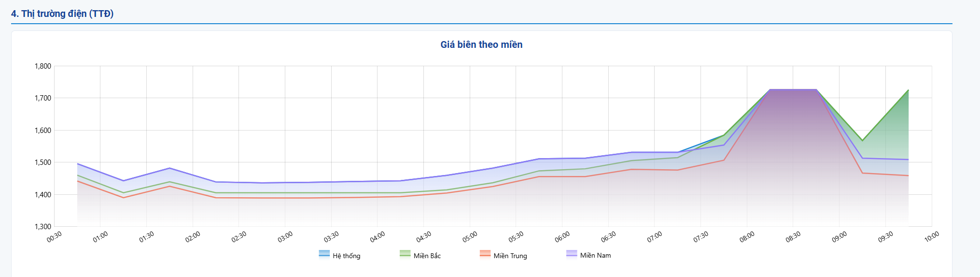
Task: Click the green Miền Bắc legend swatch
Action: [x=405, y=254]
